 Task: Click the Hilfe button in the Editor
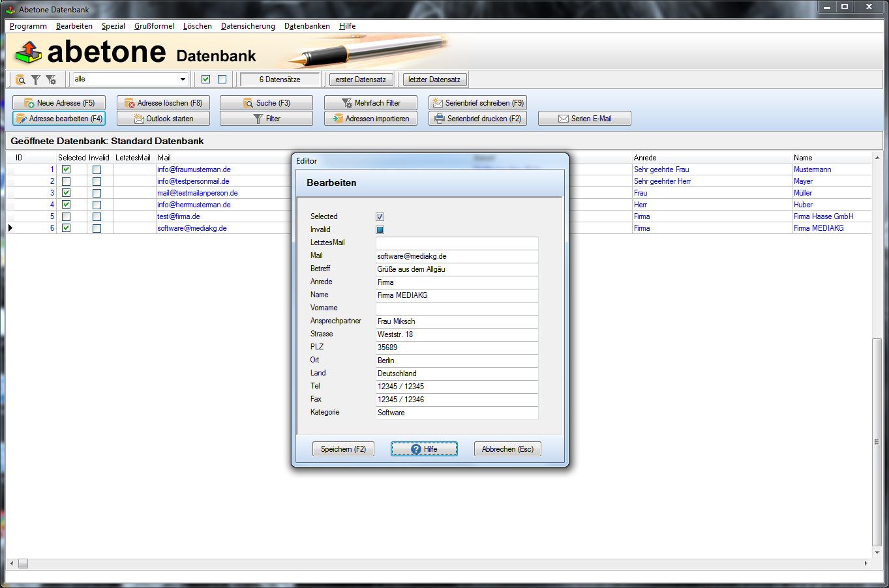click(424, 448)
